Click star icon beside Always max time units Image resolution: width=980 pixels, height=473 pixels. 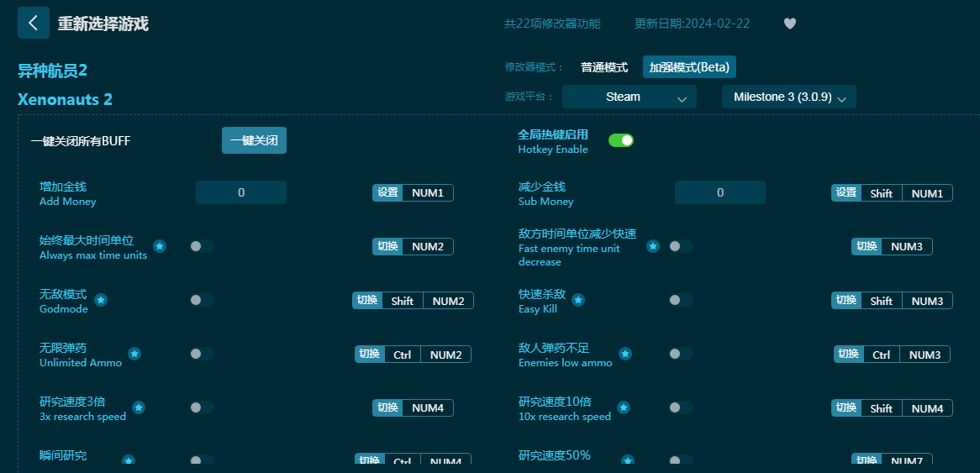160,246
